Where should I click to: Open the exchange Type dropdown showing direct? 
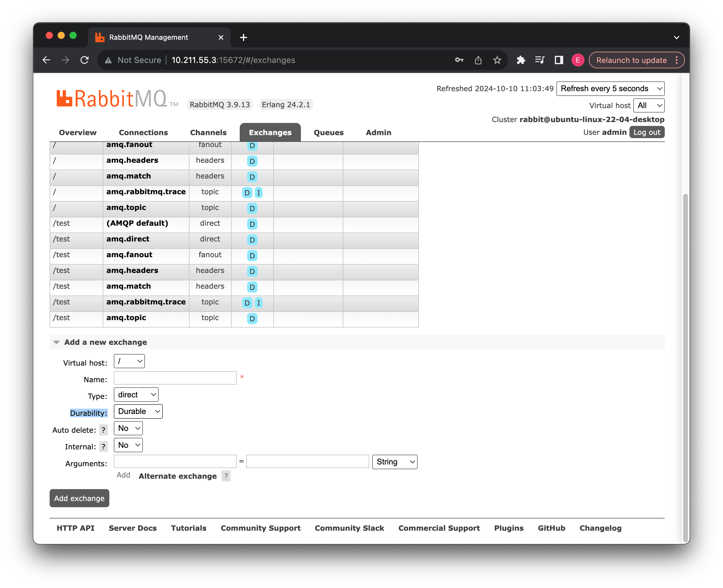click(136, 395)
